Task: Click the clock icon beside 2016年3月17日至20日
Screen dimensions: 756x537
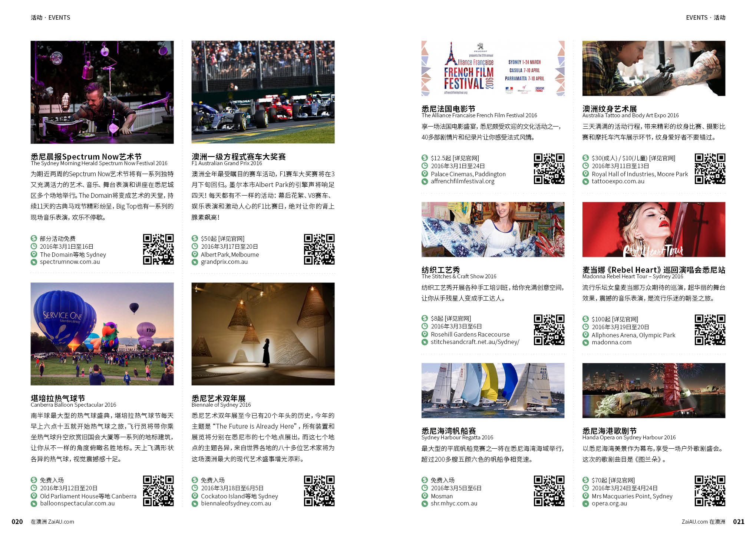Action: (x=195, y=246)
